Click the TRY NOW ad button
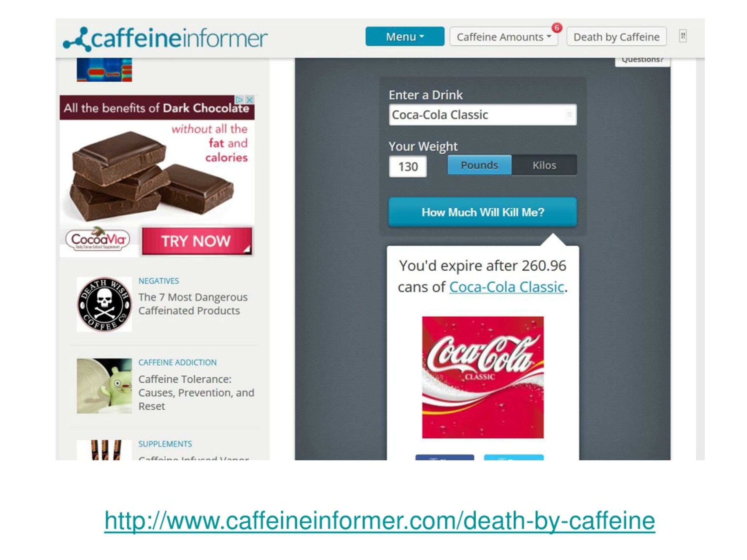This screenshot has width=747, height=560. (197, 241)
